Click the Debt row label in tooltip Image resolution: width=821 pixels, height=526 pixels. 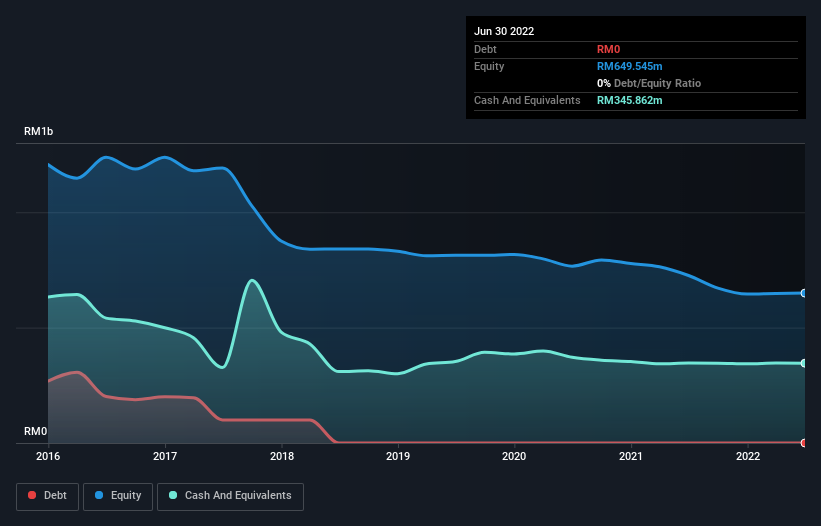485,49
